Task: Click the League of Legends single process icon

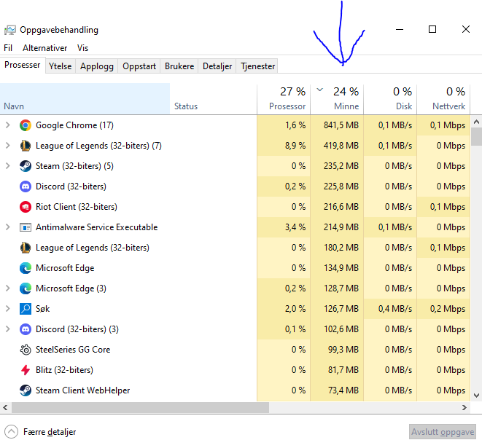Action: click(26, 248)
